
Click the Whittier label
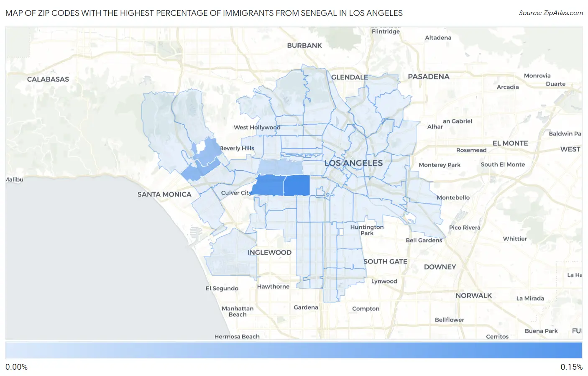pos(515,239)
